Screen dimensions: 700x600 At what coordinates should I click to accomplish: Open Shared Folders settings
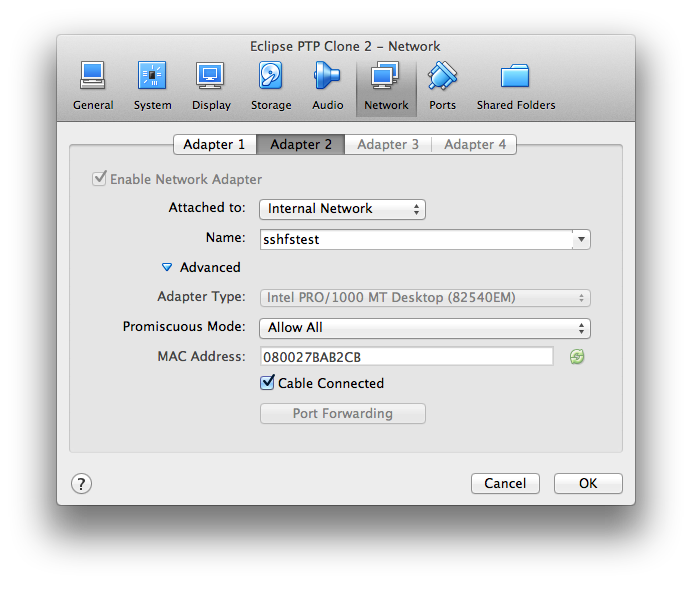(x=515, y=85)
